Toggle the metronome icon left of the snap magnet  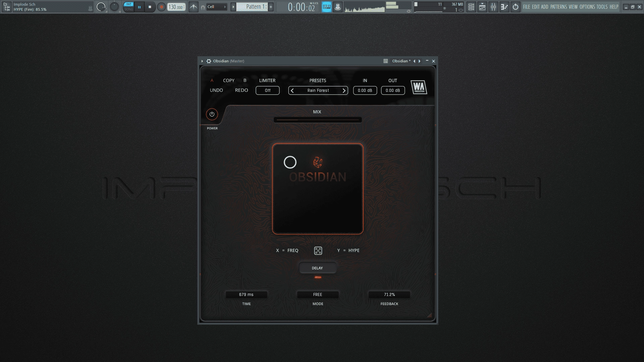coord(194,7)
